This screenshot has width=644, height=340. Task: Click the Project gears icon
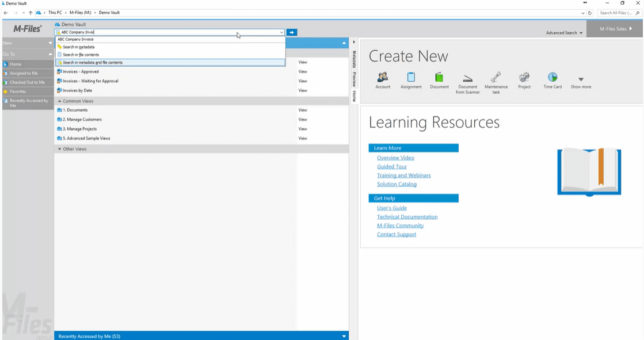[524, 78]
